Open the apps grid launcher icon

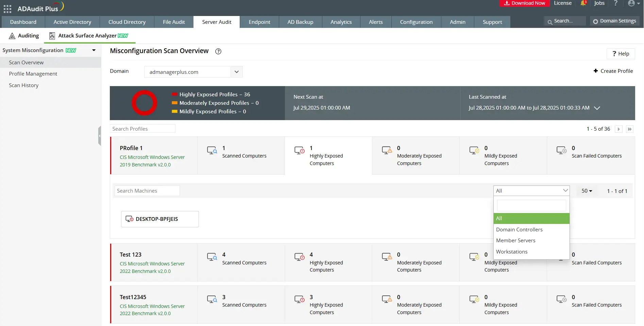(7, 9)
